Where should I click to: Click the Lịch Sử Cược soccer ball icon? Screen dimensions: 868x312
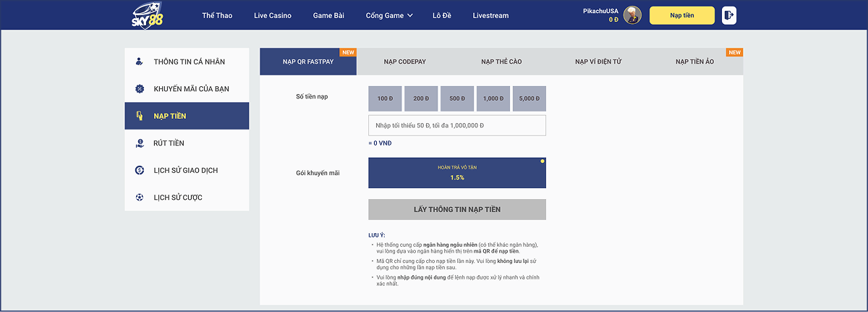[140, 198]
